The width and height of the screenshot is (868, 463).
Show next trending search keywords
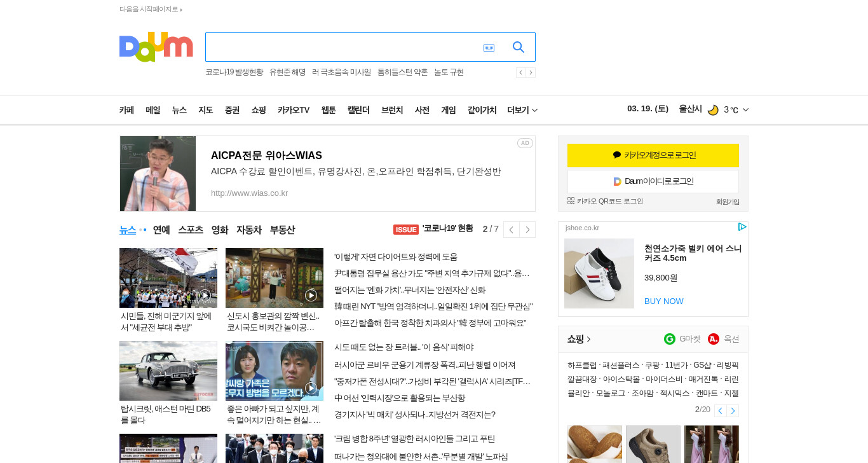[531, 73]
